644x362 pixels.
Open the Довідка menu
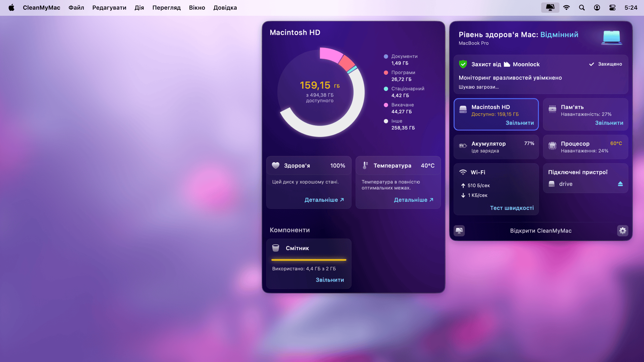pyautogui.click(x=225, y=7)
